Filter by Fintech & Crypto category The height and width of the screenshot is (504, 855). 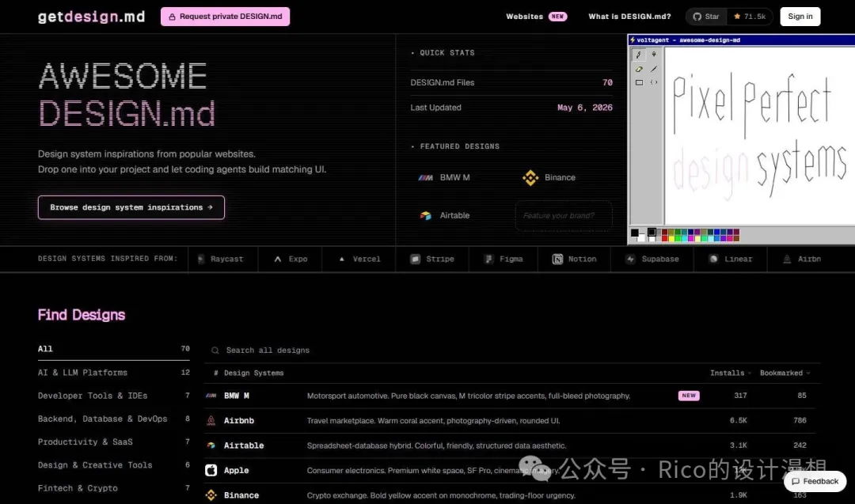click(x=113, y=488)
